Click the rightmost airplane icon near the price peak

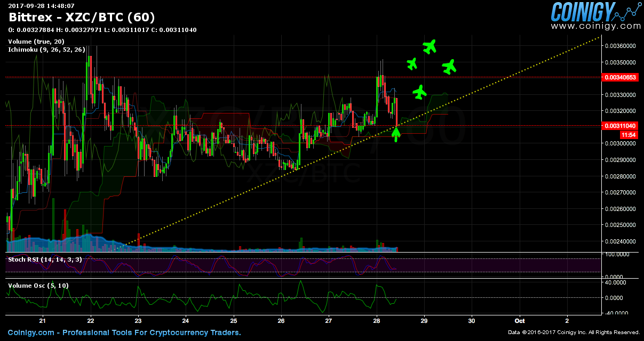pyautogui.click(x=449, y=66)
